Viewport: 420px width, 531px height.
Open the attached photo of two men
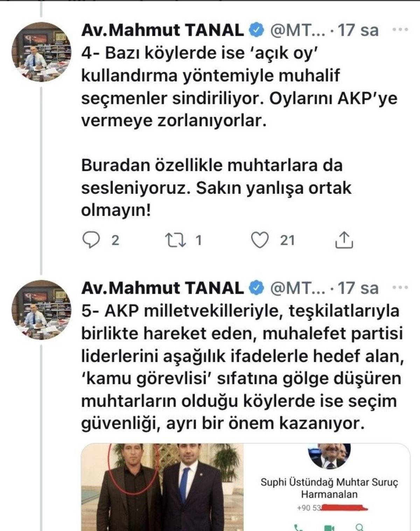[x=162, y=487]
